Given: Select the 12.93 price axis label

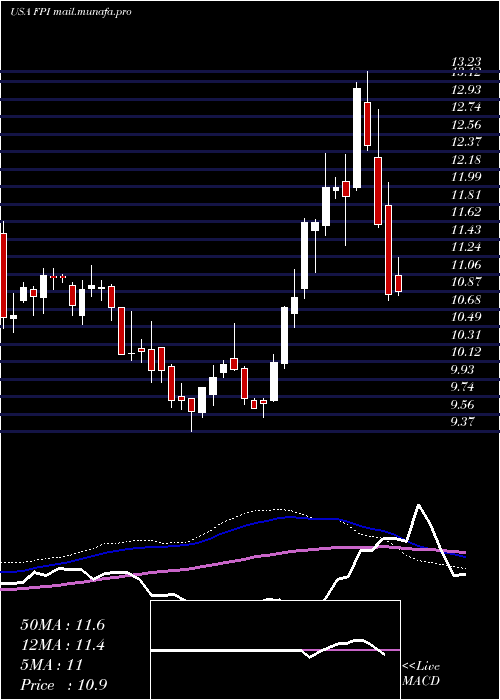Looking at the screenshot, I should pyautogui.click(x=467, y=90).
